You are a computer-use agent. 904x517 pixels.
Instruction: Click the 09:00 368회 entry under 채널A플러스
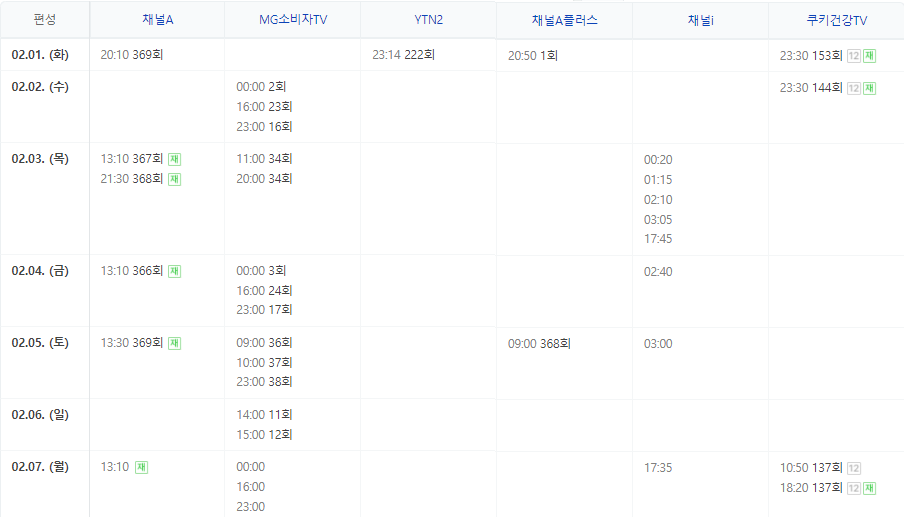tap(539, 344)
